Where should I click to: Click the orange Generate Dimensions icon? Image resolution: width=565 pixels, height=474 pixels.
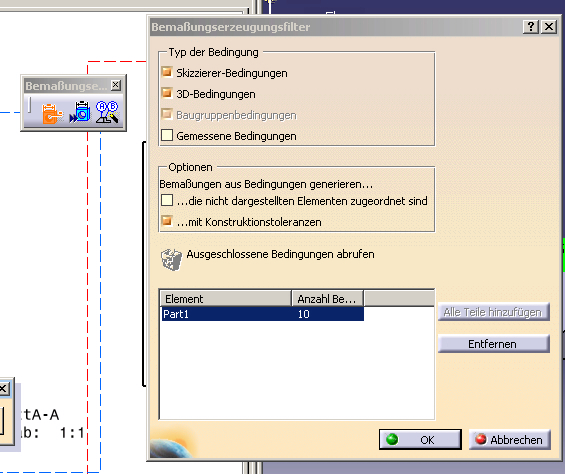tap(52, 113)
